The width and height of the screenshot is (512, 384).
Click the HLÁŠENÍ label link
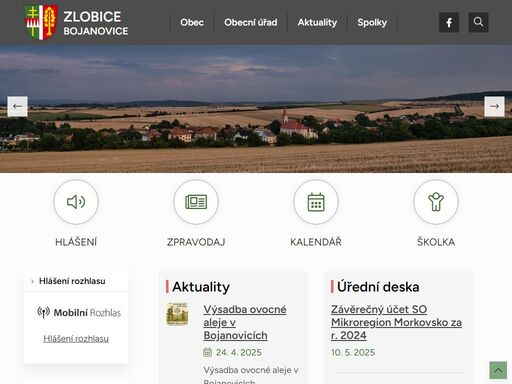coord(76,242)
